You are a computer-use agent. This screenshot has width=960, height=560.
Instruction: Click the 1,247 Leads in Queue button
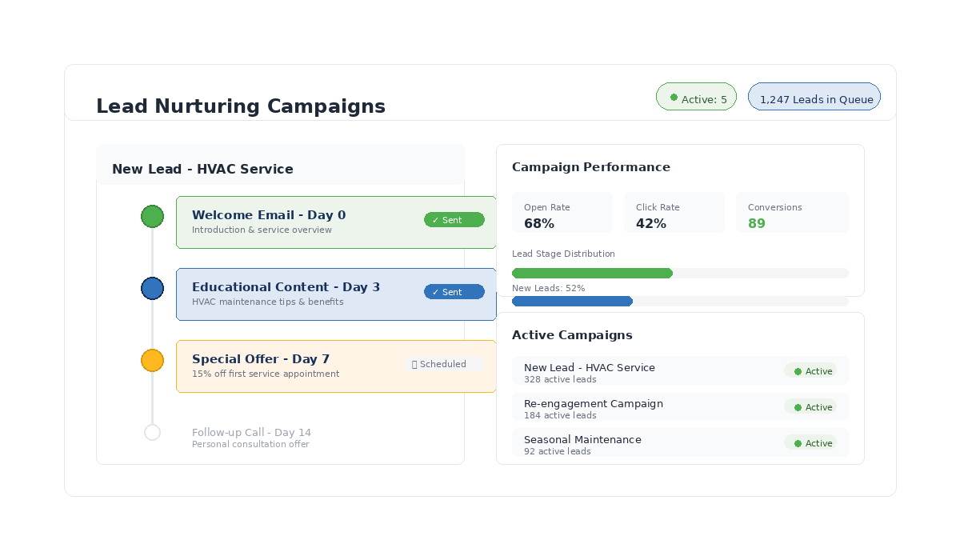click(x=814, y=96)
